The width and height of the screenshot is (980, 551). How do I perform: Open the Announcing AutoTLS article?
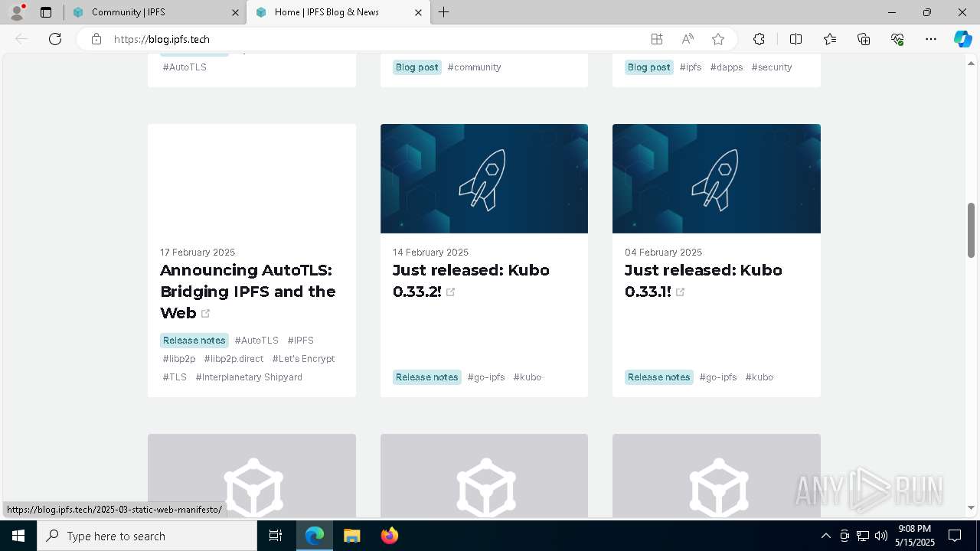point(248,292)
